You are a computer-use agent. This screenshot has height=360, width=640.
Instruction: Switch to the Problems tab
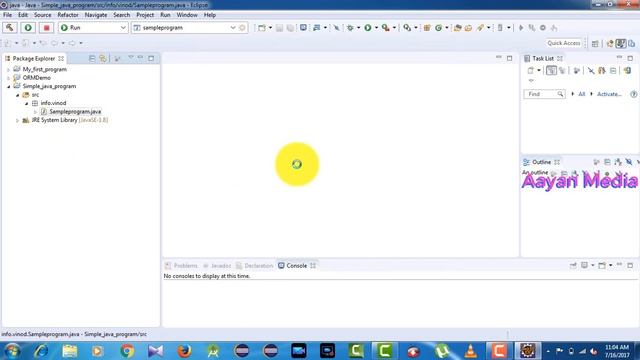[x=182, y=266]
